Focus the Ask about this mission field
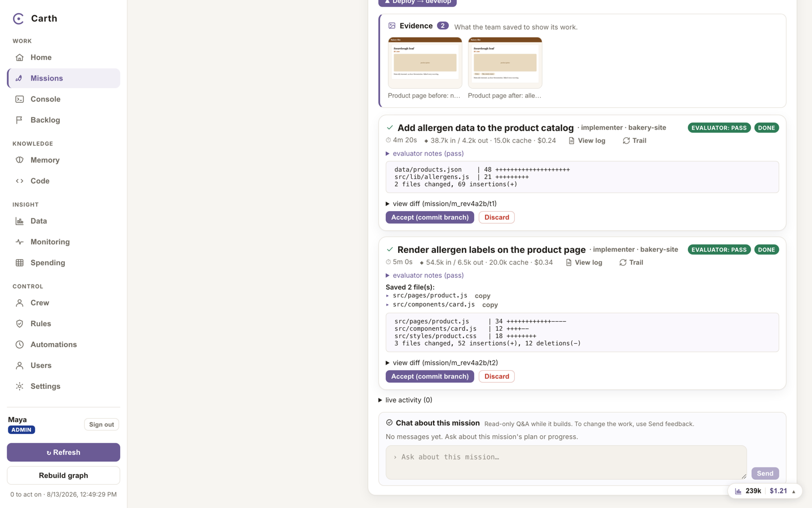The image size is (812, 508). pos(566,462)
